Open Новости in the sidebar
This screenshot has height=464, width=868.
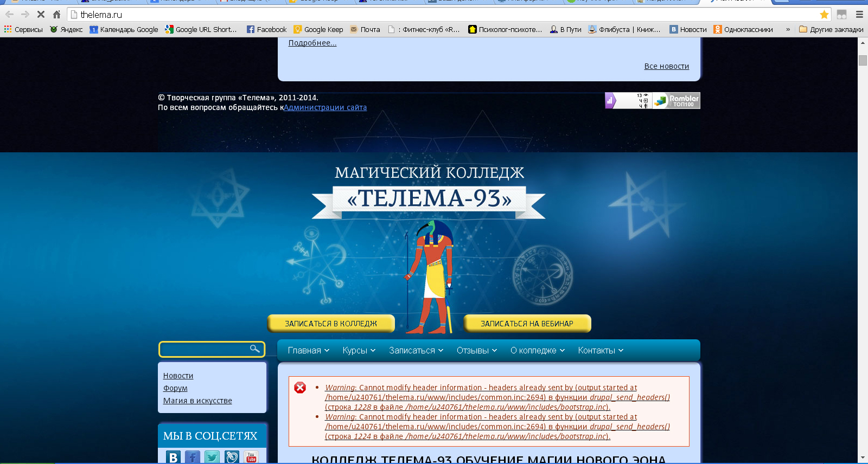(178, 376)
